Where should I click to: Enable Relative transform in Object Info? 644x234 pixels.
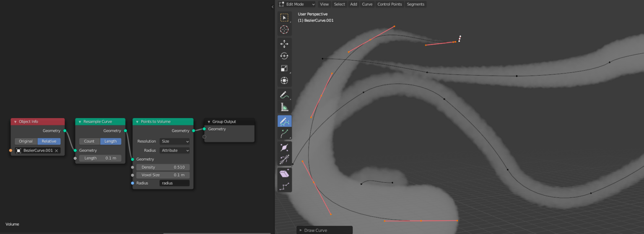49,141
